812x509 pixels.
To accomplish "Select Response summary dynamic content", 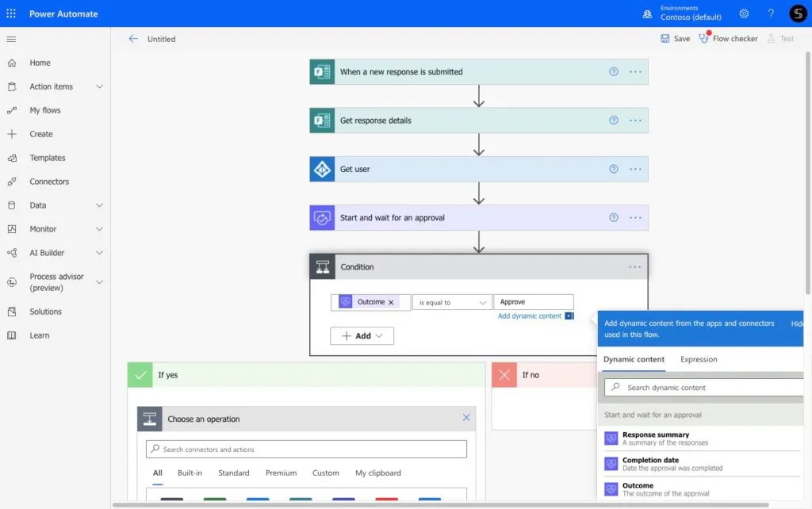I will point(701,438).
